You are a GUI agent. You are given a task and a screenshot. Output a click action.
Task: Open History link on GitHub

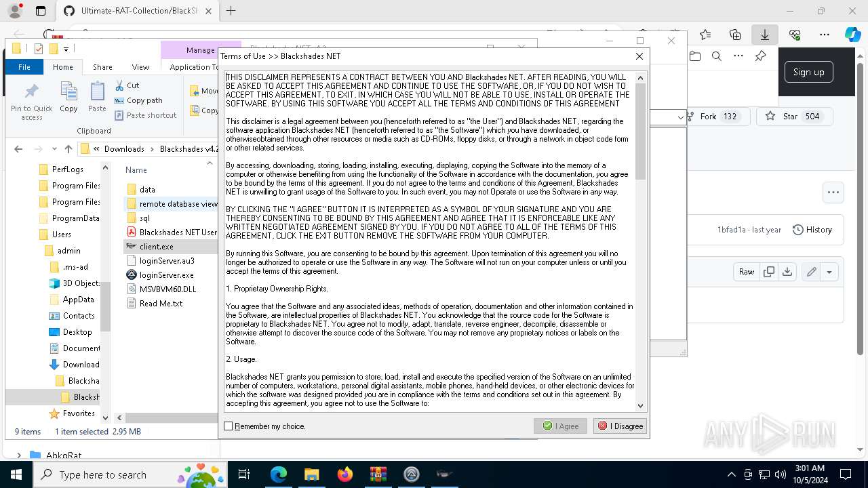[x=812, y=230]
